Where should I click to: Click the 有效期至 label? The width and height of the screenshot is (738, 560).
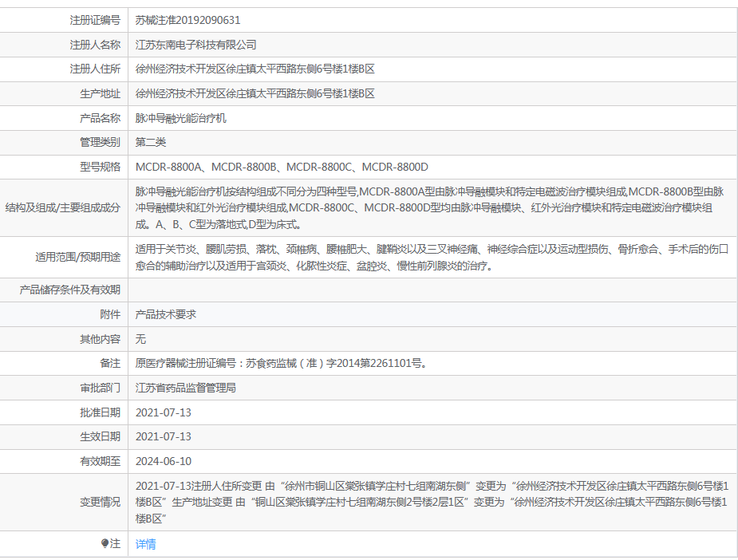point(101,461)
